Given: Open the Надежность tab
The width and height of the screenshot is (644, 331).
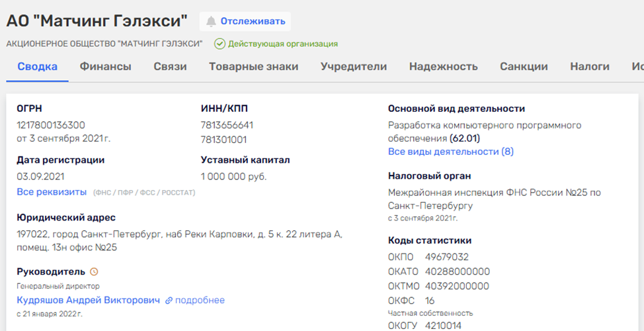Looking at the screenshot, I should [443, 67].
